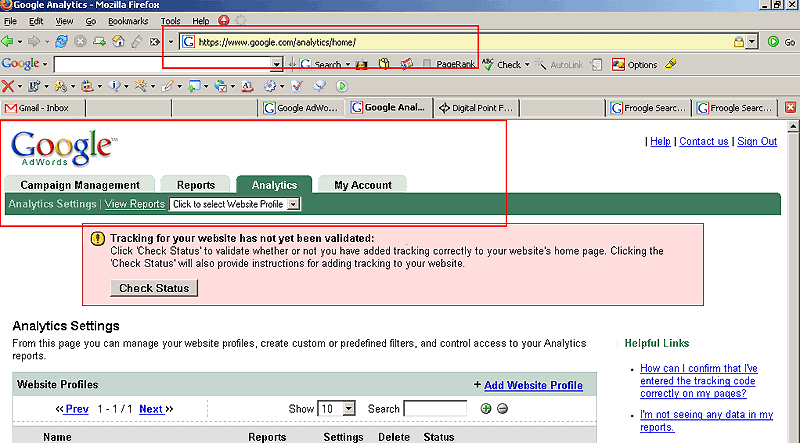Open the Bookmarks menu

tap(127, 20)
